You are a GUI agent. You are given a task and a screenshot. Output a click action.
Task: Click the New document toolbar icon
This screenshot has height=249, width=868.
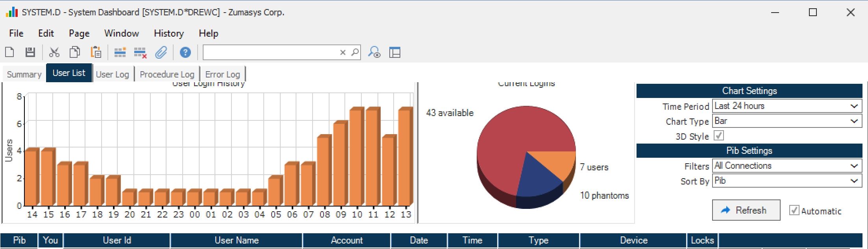(x=9, y=52)
